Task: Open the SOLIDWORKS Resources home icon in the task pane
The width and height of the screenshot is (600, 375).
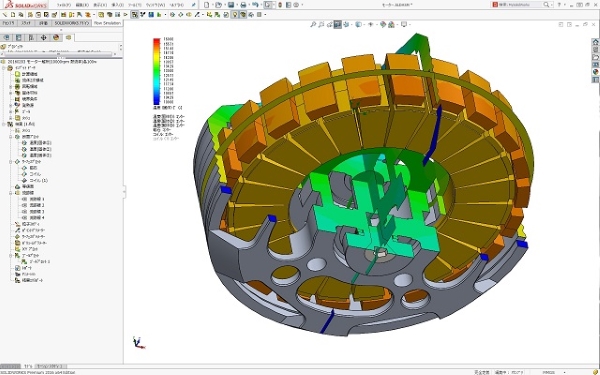Action: click(595, 42)
